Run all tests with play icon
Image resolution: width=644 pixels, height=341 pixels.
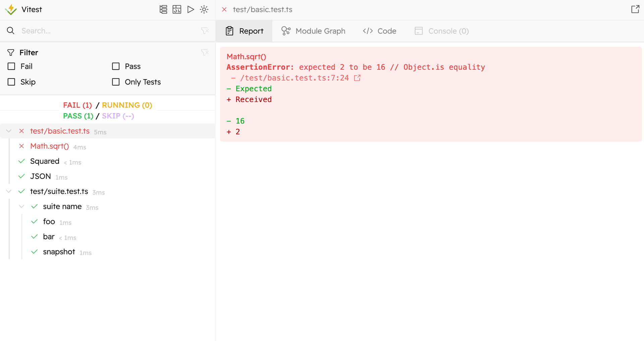click(191, 9)
